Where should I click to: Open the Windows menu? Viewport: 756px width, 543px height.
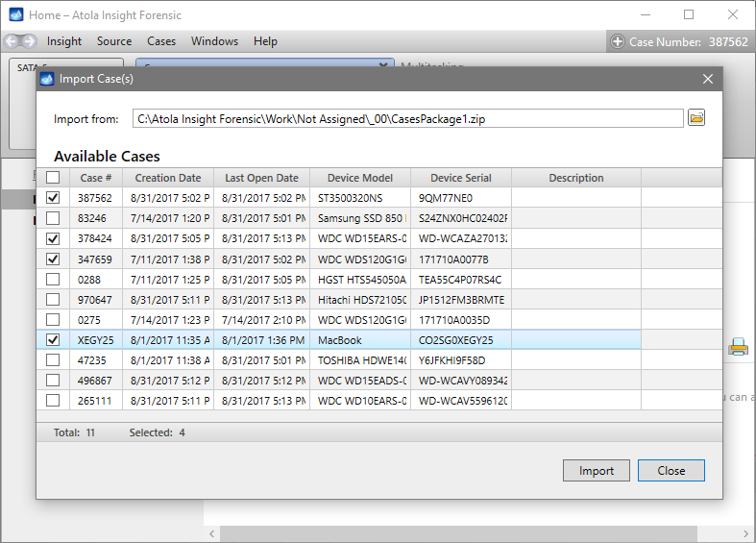214,41
